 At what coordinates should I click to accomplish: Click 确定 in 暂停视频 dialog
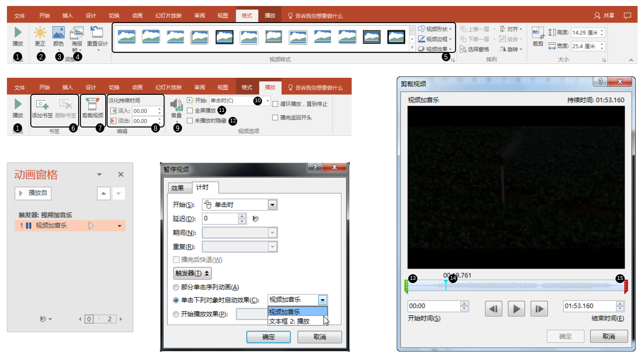tap(268, 337)
